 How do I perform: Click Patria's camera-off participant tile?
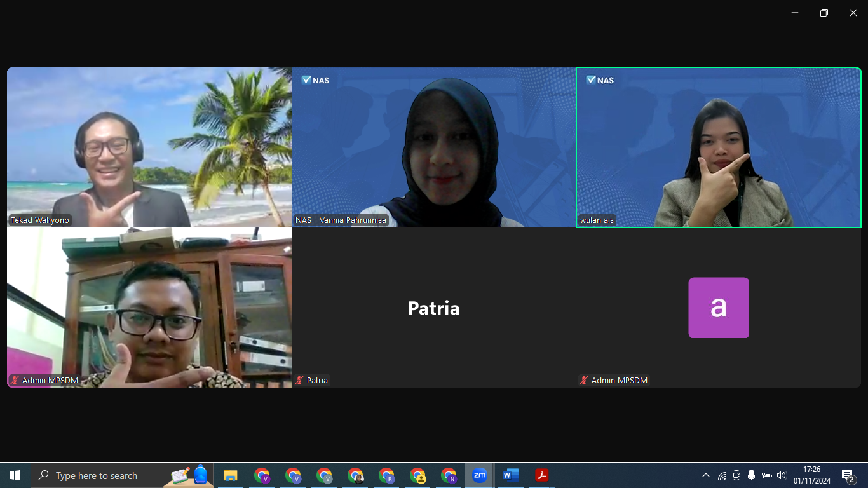(x=433, y=308)
